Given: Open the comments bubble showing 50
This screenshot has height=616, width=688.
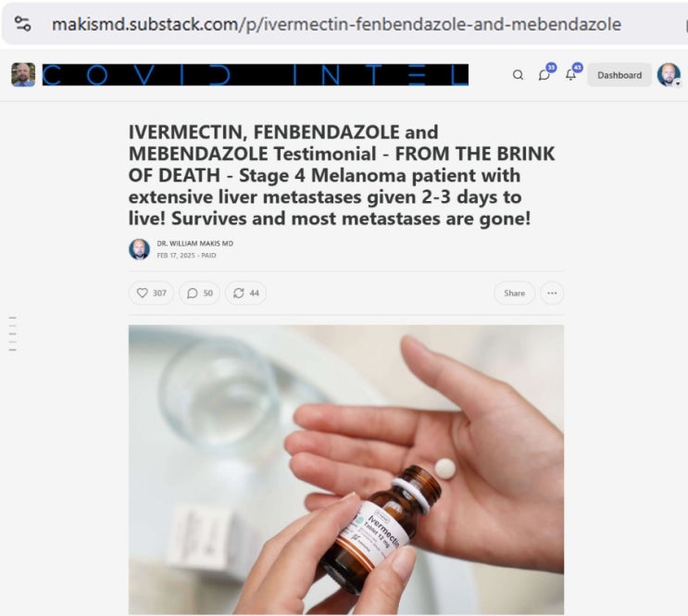Looking at the screenshot, I should point(199,293).
